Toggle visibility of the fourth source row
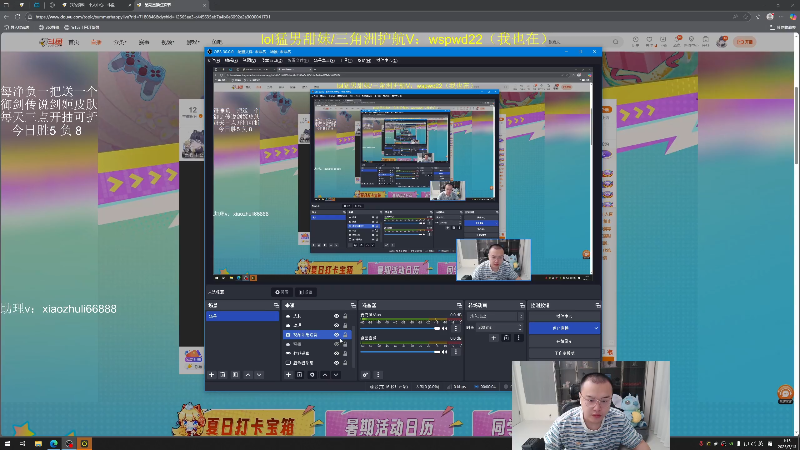Screen dimensions: 800x450 tap(336, 344)
